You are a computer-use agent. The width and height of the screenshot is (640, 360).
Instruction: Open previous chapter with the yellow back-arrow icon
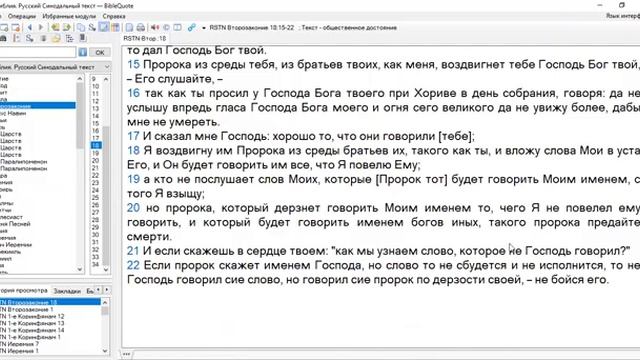(x=55, y=27)
